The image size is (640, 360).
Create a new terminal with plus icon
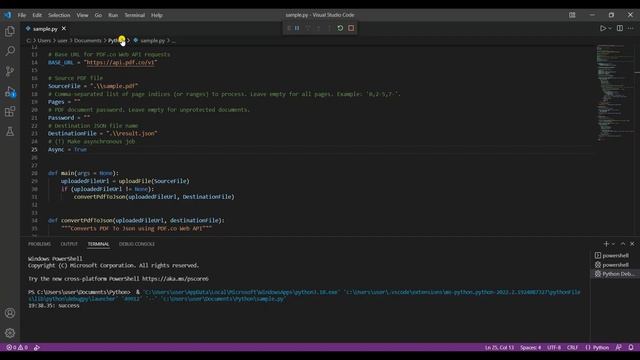[x=606, y=244]
